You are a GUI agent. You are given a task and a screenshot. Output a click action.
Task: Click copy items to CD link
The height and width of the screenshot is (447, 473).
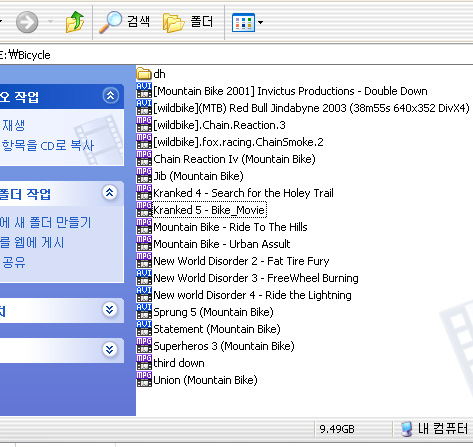click(48, 146)
